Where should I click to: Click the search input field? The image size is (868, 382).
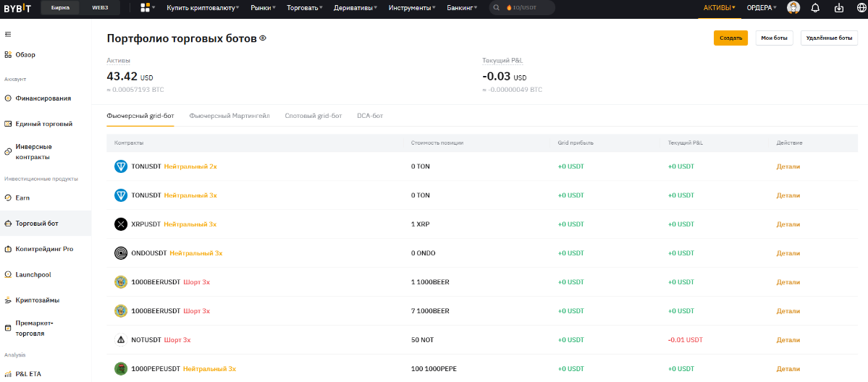(522, 8)
